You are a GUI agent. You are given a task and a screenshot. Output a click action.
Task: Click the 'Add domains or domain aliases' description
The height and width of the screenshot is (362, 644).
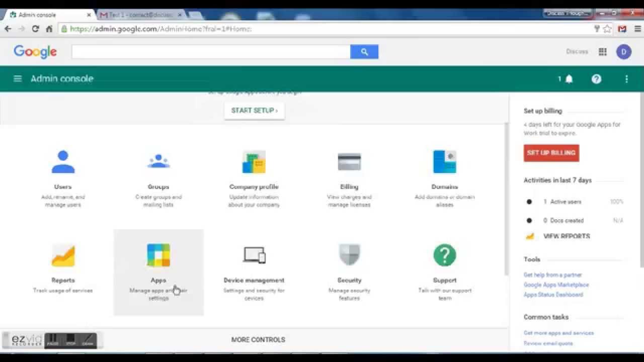point(445,201)
